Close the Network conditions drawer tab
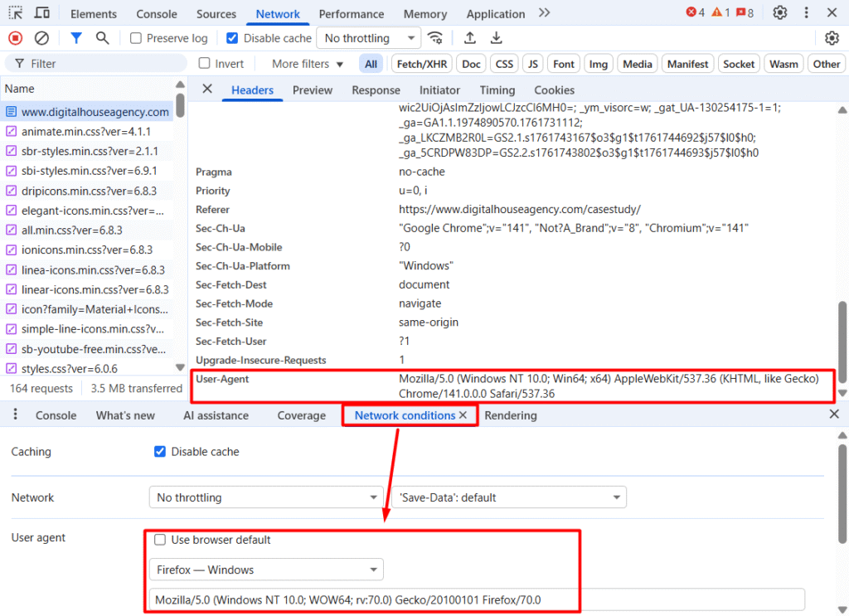This screenshot has height=616, width=849. (463, 415)
